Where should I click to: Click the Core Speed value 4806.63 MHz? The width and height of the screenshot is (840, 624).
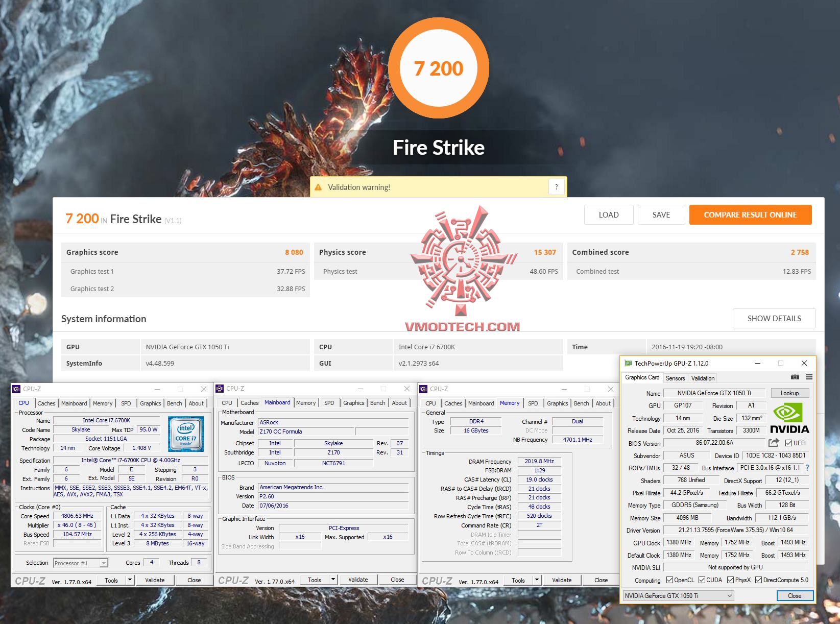coord(77,516)
